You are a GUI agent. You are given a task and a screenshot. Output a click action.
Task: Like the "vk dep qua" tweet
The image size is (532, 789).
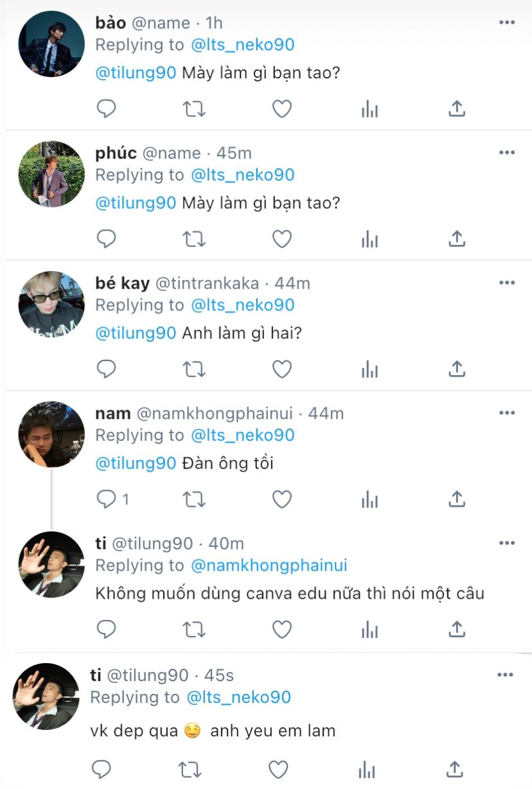(278, 768)
